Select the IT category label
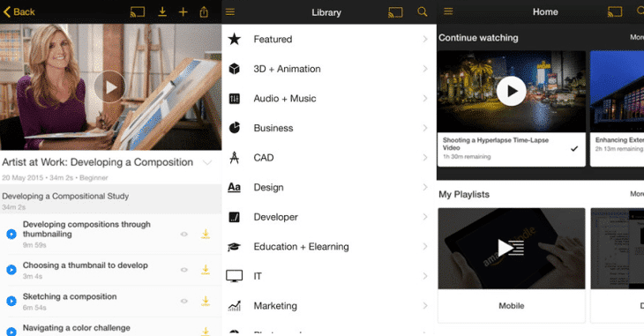This screenshot has height=336, width=644. point(258,276)
